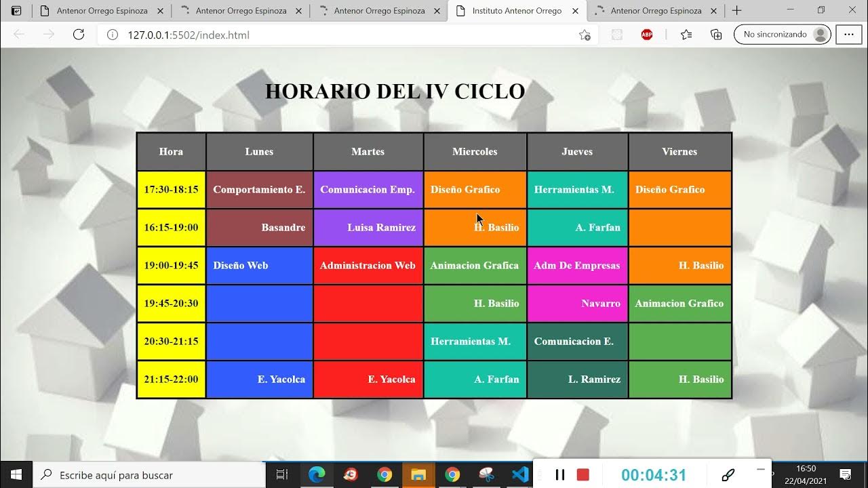
Task: Click the Lunes column header
Action: point(259,152)
